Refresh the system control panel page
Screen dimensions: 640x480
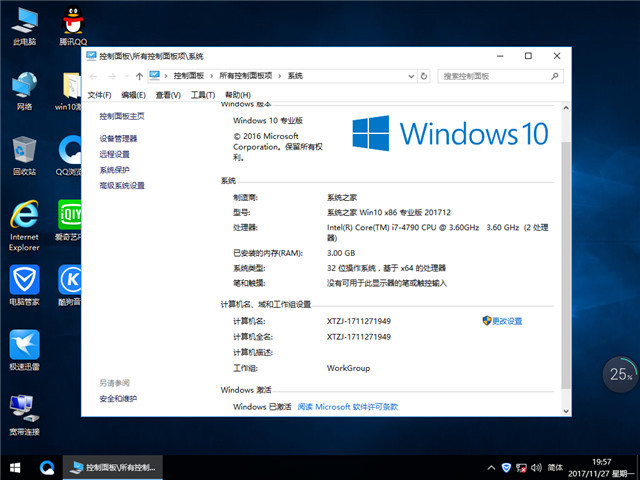(424, 76)
